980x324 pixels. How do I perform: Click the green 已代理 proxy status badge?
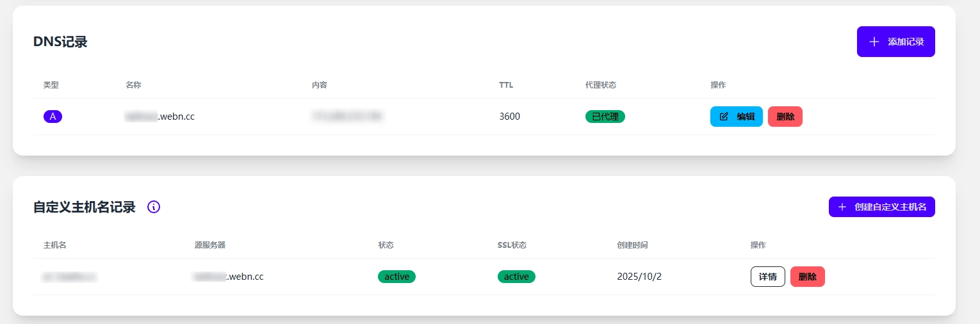click(605, 117)
